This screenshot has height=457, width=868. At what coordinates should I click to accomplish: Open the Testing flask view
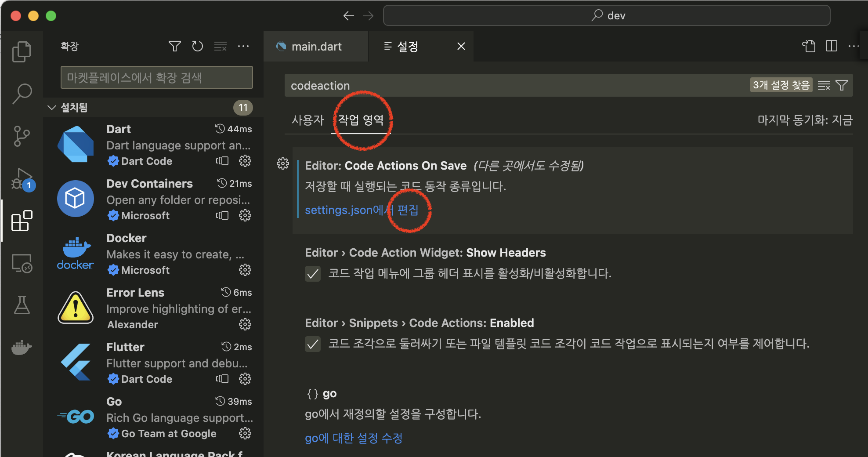pyautogui.click(x=22, y=305)
